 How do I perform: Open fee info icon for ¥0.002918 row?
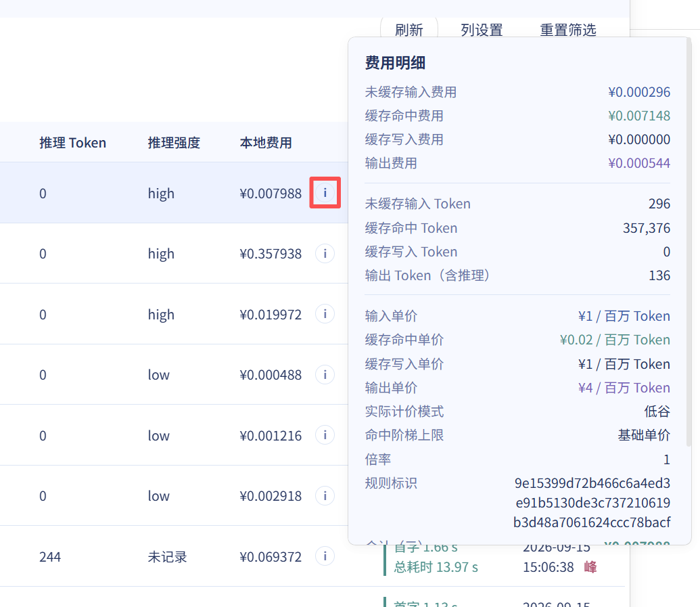pos(325,496)
